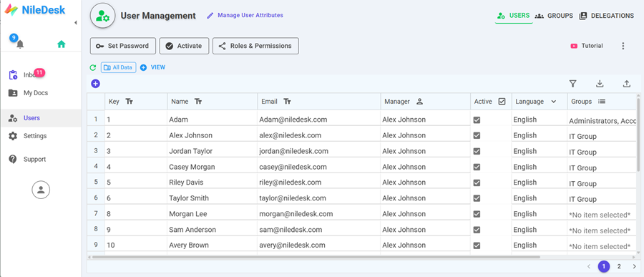644x277 pixels.
Task: Toggle Active checkbox for alex@niledesk.com row
Action: point(477,135)
